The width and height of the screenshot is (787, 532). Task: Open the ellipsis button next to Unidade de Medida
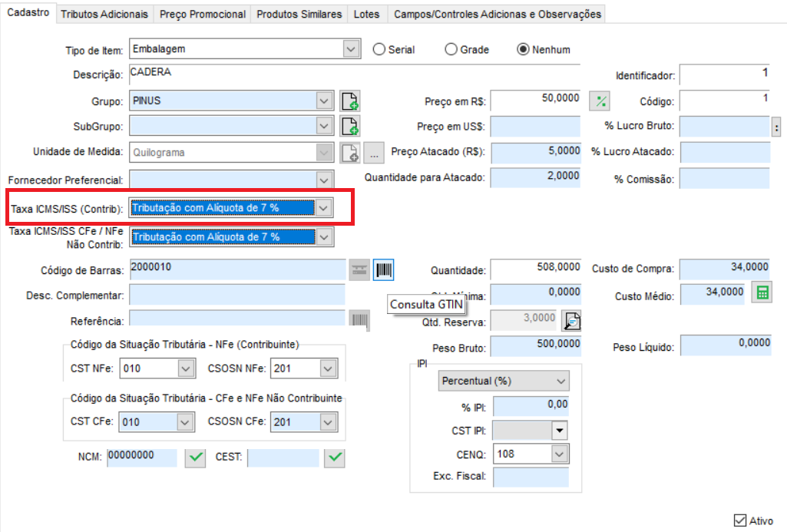pyautogui.click(x=374, y=153)
